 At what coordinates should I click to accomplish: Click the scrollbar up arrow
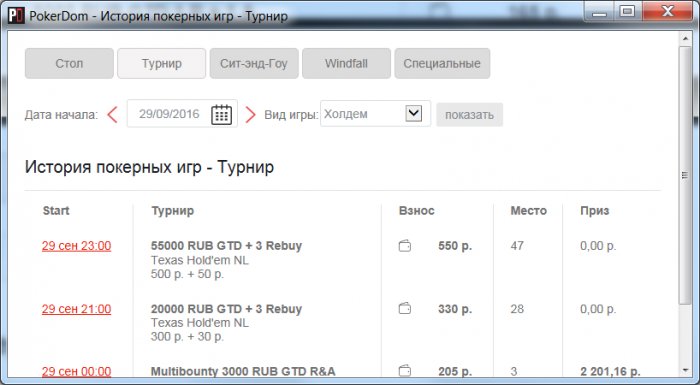pyautogui.click(x=685, y=39)
